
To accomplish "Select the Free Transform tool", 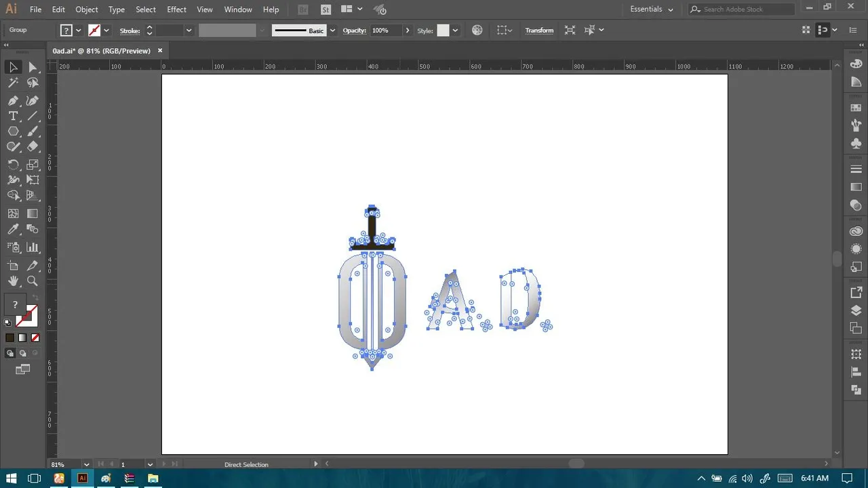I will click(x=33, y=180).
